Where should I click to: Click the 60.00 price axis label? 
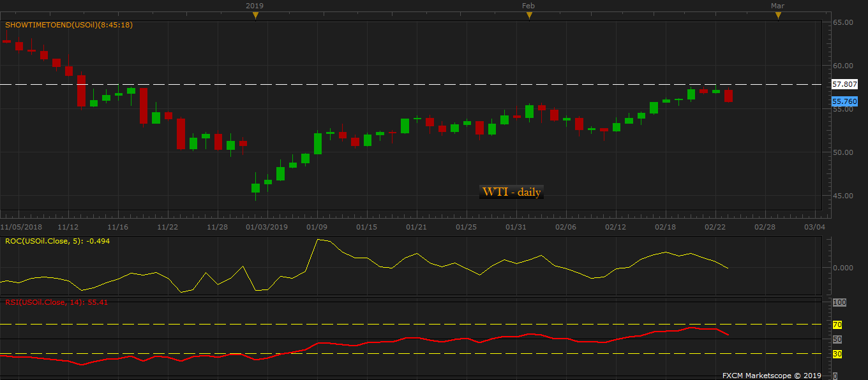[843, 66]
